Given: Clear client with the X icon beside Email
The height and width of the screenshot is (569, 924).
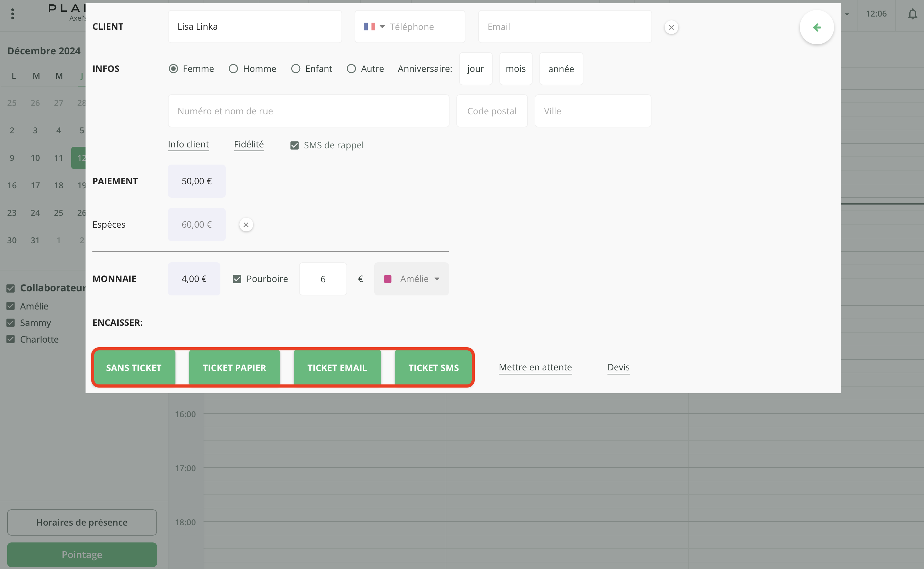Looking at the screenshot, I should [671, 27].
